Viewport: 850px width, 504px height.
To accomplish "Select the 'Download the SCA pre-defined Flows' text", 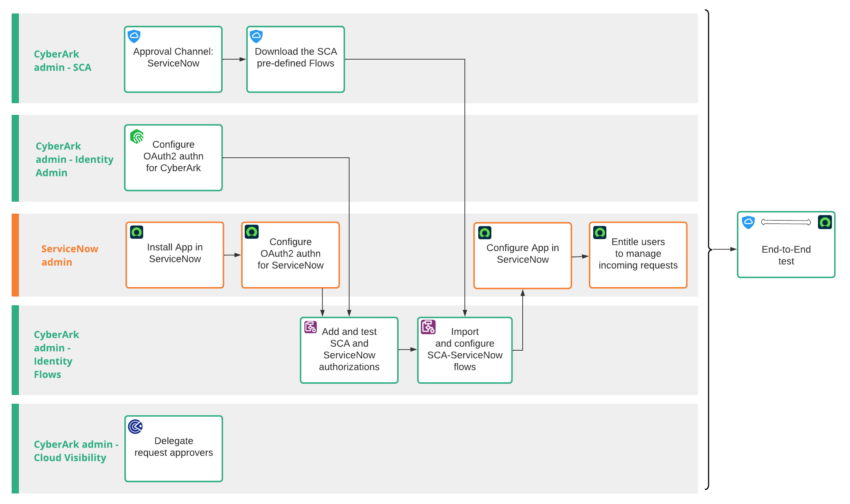I will [x=296, y=57].
